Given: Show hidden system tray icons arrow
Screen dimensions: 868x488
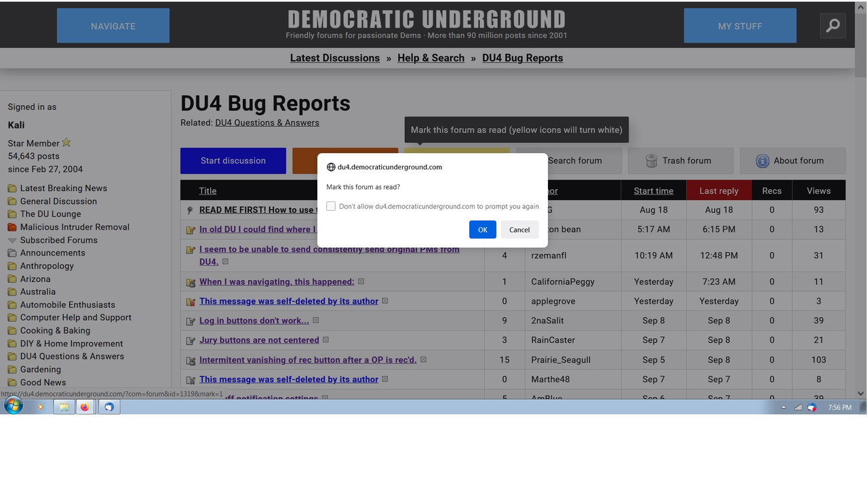Looking at the screenshot, I should (783, 407).
